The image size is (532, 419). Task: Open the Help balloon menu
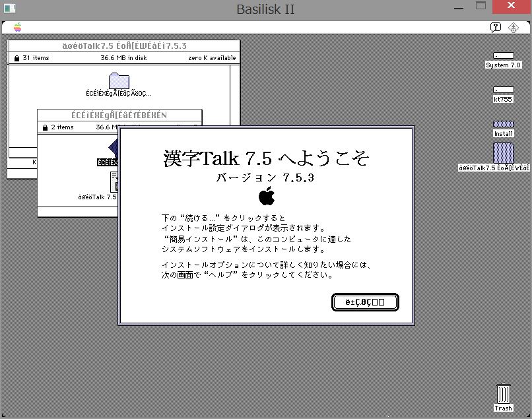point(495,27)
